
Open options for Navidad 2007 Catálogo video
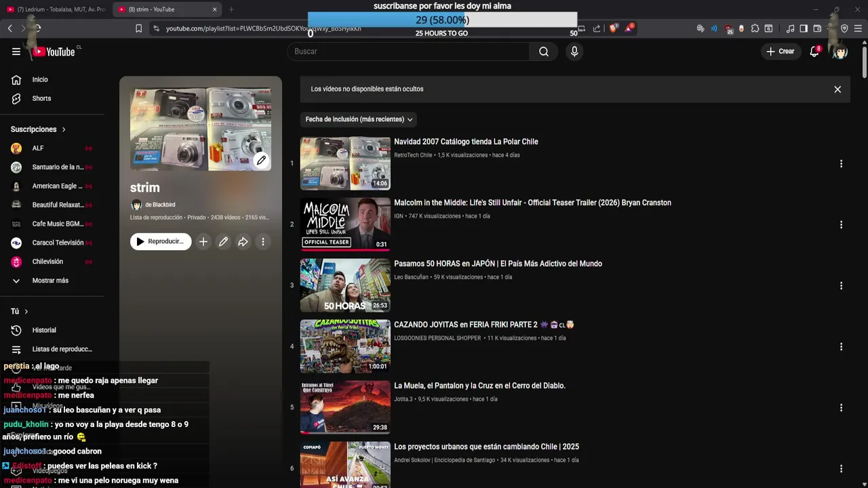click(841, 163)
